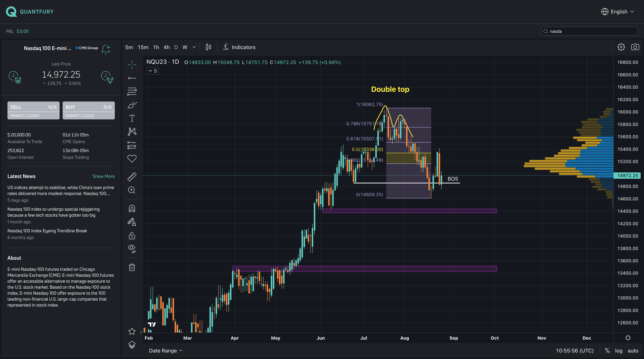Add a price alert with the bell icon
Image resolution: width=644 pixels, height=359 pixels.
tap(106, 49)
